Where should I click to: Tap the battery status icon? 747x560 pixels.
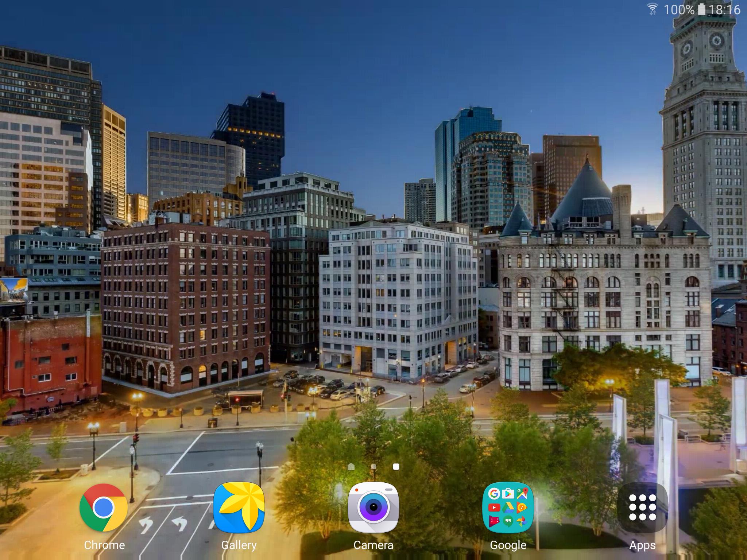(x=701, y=9)
